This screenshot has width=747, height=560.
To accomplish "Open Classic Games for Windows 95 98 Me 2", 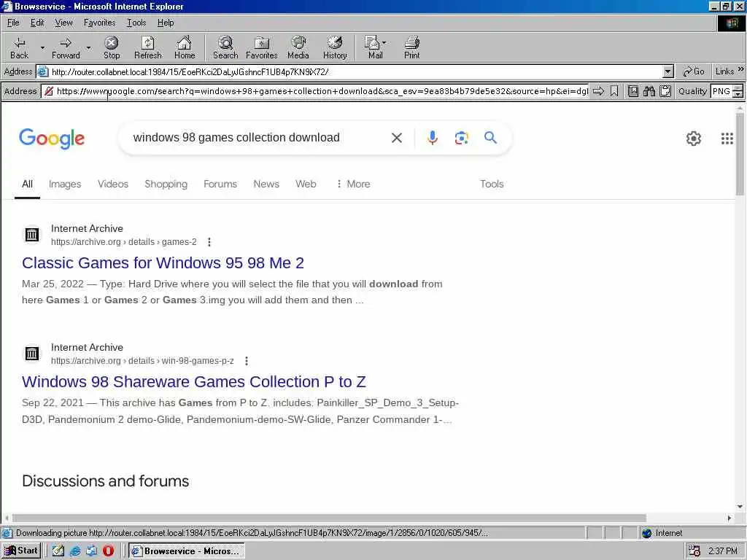I will click(163, 262).
